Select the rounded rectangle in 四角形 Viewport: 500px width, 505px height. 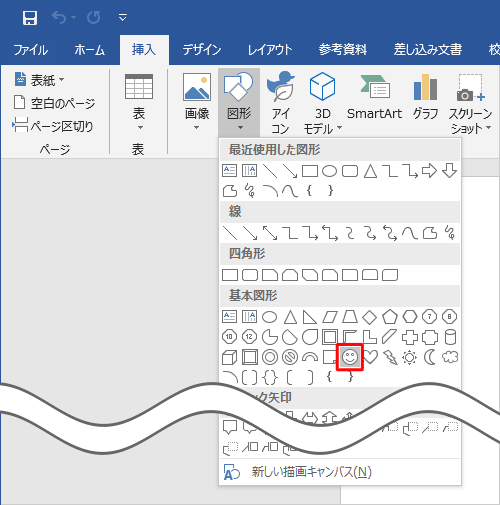(x=250, y=275)
